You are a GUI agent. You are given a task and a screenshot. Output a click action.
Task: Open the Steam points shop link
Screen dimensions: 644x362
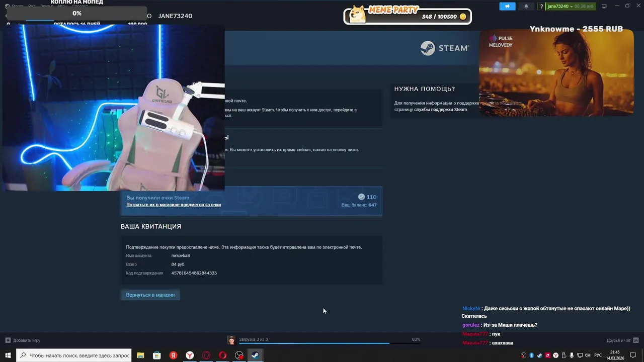click(174, 205)
